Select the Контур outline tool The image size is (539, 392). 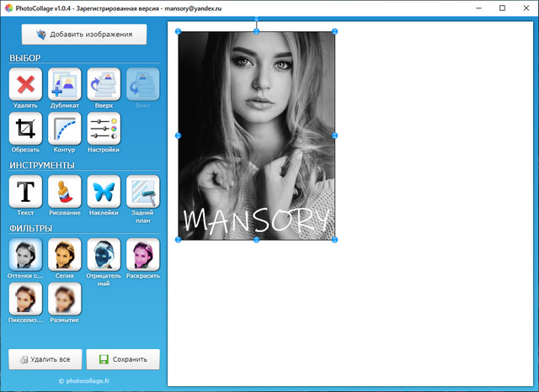65,129
